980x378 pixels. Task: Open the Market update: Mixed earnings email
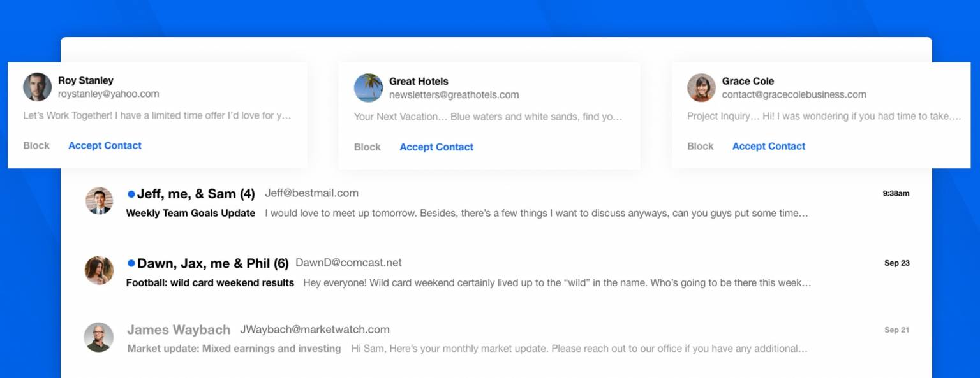497,338
